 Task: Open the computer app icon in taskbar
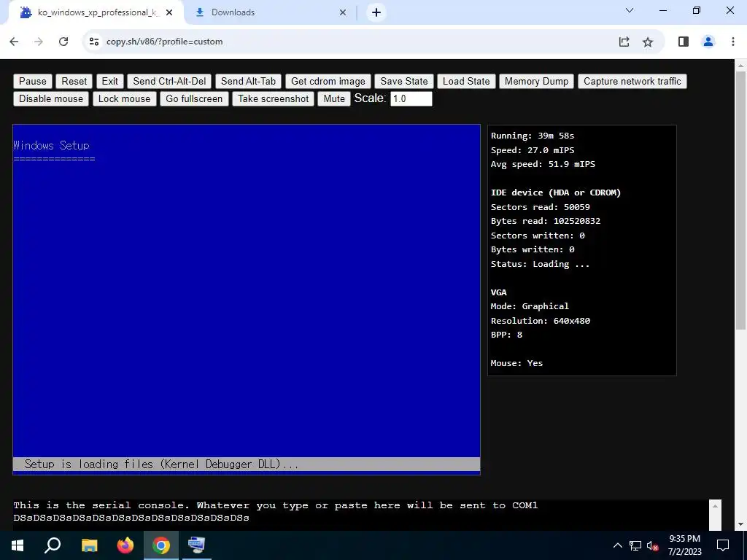196,545
